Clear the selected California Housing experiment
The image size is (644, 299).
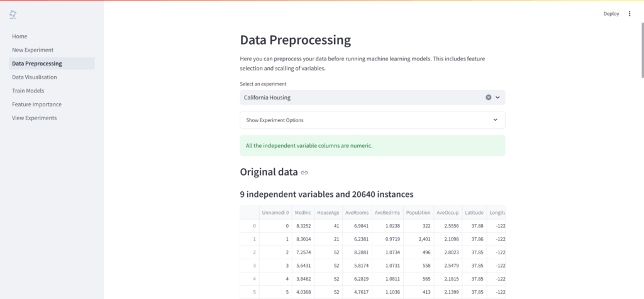click(x=488, y=98)
